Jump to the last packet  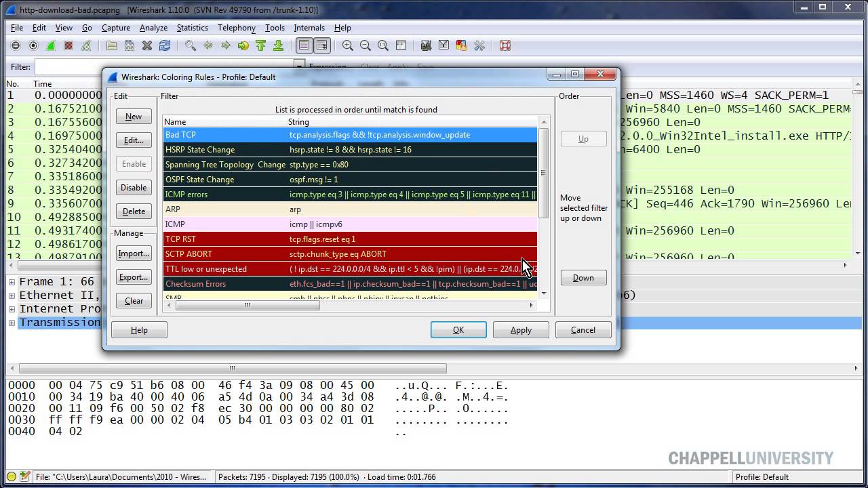(x=279, y=45)
